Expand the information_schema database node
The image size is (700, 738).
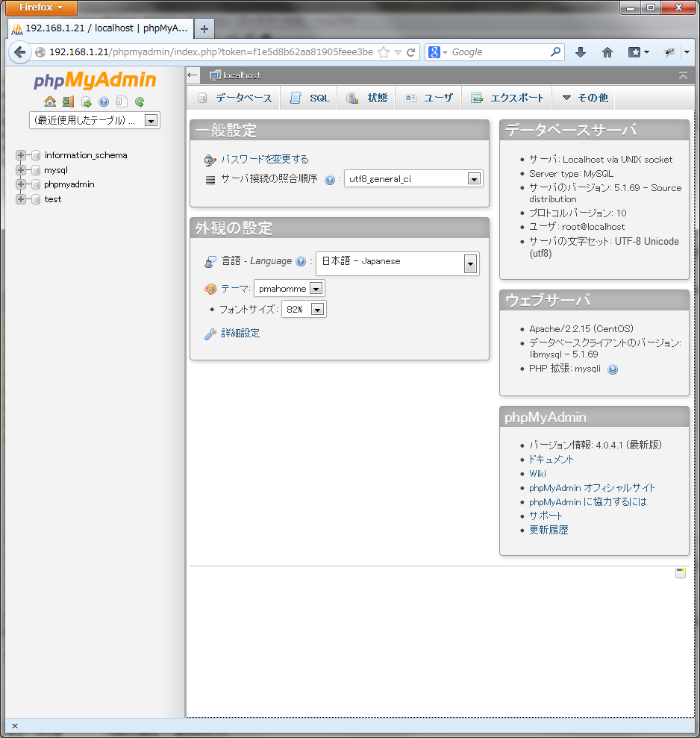pos(21,155)
